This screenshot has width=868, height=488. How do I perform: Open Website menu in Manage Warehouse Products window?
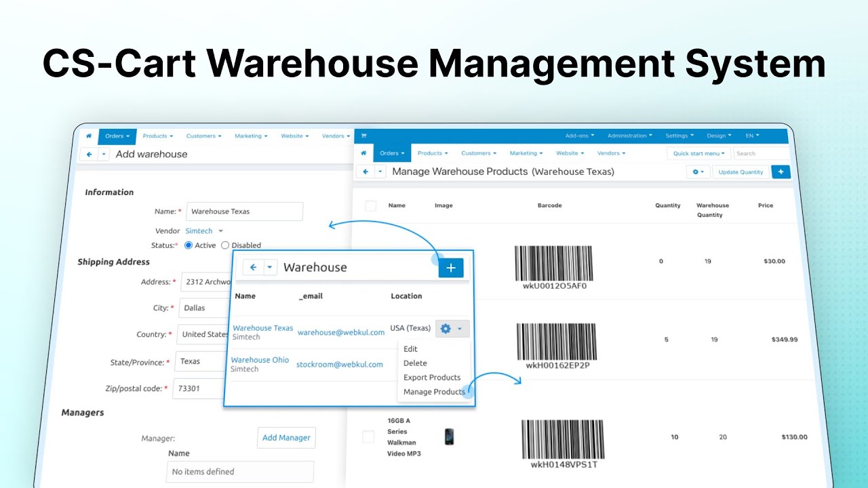(570, 153)
